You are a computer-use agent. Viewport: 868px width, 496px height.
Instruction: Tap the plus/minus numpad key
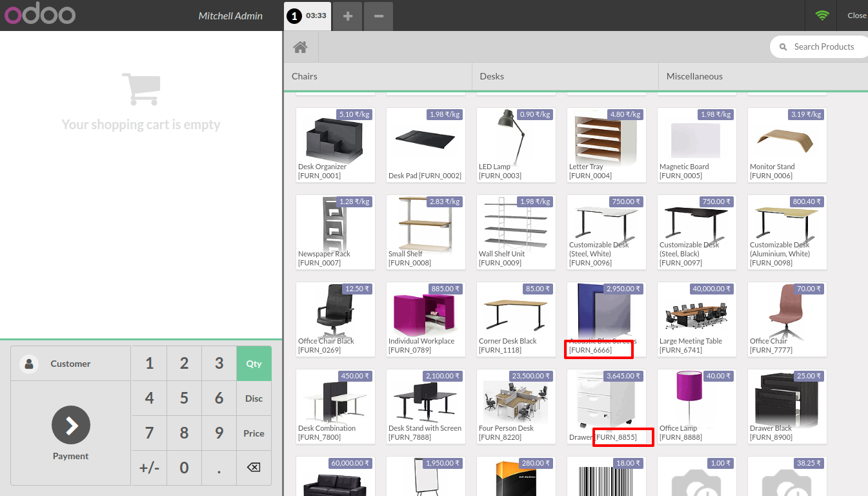click(x=150, y=468)
